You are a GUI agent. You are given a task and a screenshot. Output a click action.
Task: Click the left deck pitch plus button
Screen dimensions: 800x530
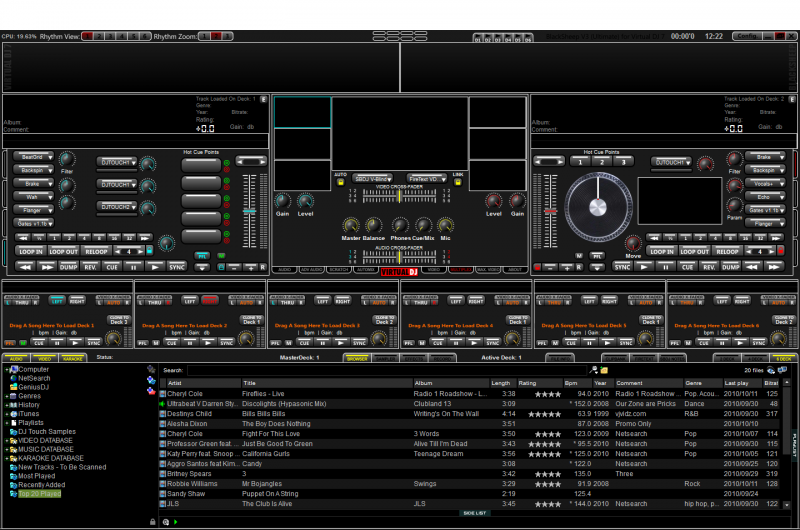[x=251, y=267]
